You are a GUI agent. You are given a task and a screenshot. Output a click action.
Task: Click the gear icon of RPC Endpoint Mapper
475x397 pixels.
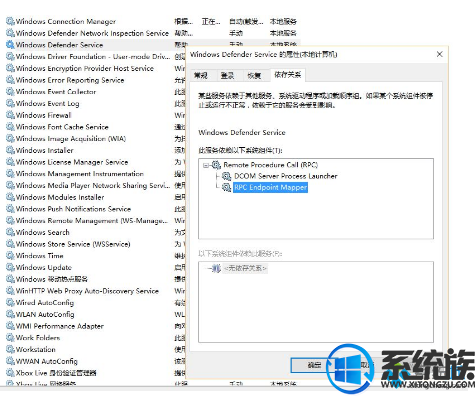coord(227,187)
